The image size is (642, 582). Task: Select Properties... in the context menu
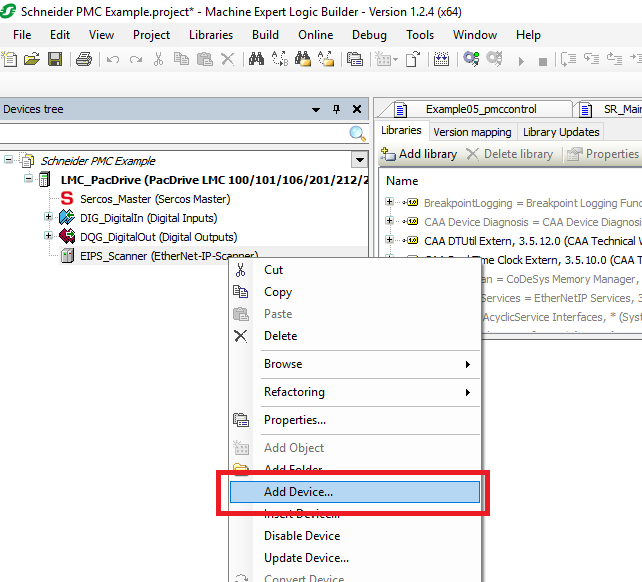pyautogui.click(x=294, y=420)
